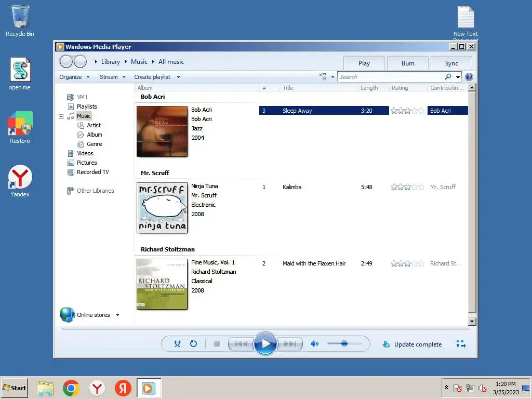The image size is (532, 399).
Task: Click the Stop playback button
Action: [x=217, y=344]
